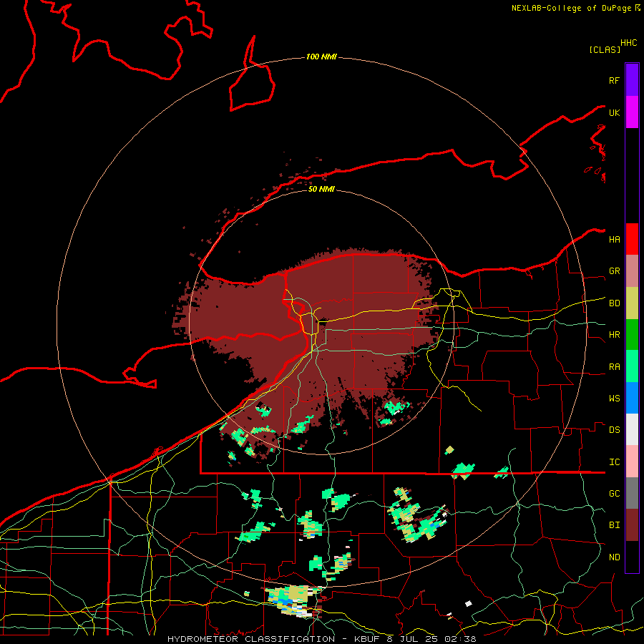This screenshot has width=644, height=644.
Task: Click the BI brown legend swatch
Action: coord(632,525)
